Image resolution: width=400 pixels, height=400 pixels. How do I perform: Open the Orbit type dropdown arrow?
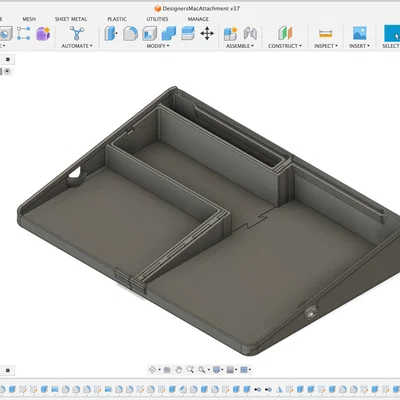(159, 370)
